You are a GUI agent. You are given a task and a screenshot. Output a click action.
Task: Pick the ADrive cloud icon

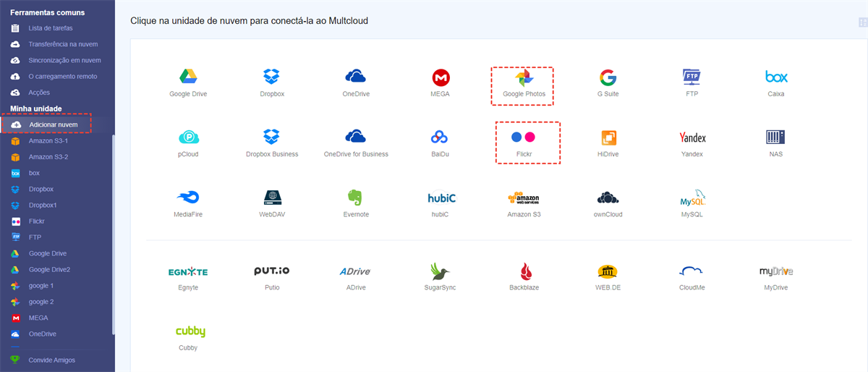point(354,271)
